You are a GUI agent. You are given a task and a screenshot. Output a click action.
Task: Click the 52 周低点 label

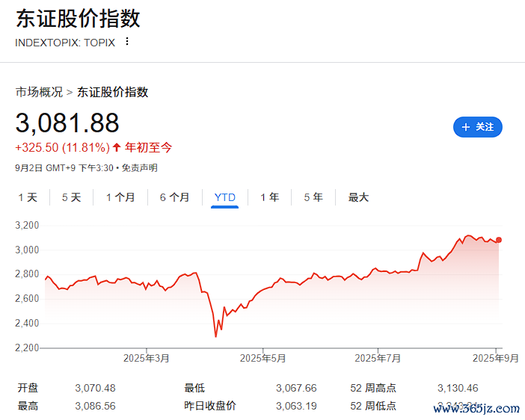click(373, 406)
